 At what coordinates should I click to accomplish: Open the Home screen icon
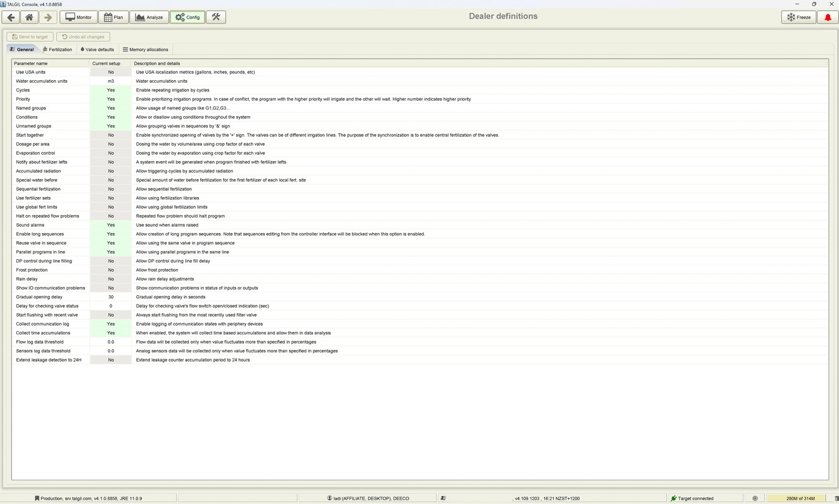point(29,17)
